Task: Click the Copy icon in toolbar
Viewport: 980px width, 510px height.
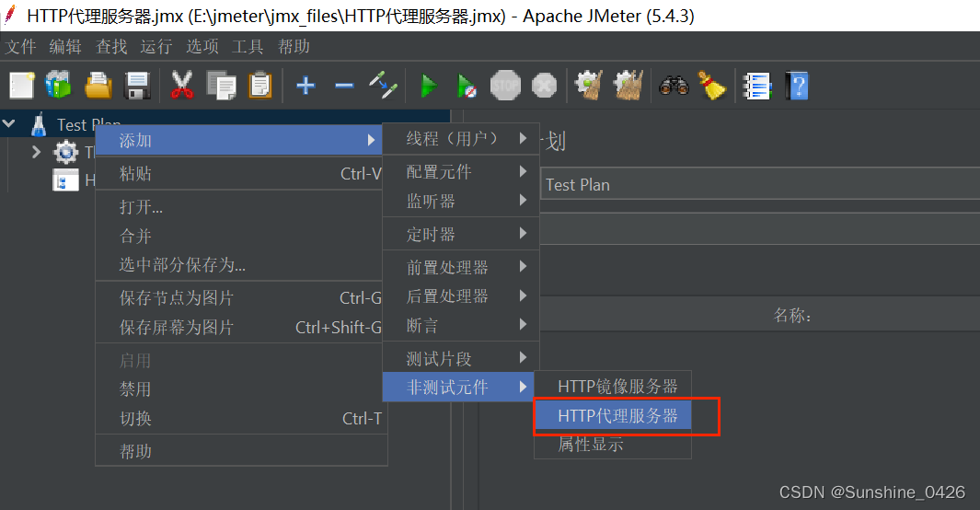Action: click(x=221, y=86)
